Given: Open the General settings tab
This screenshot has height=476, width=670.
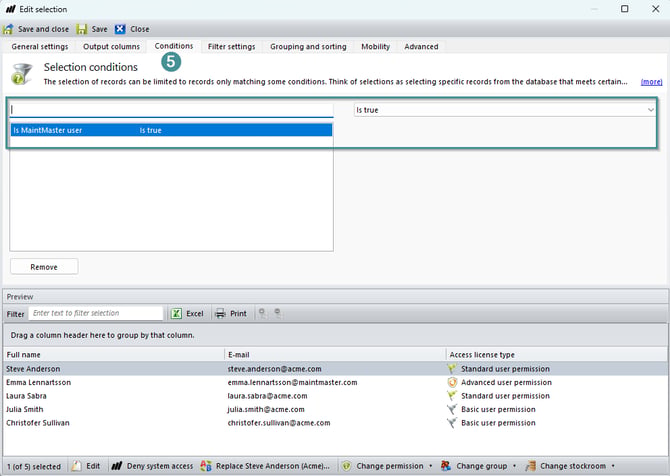Looking at the screenshot, I should coord(40,47).
